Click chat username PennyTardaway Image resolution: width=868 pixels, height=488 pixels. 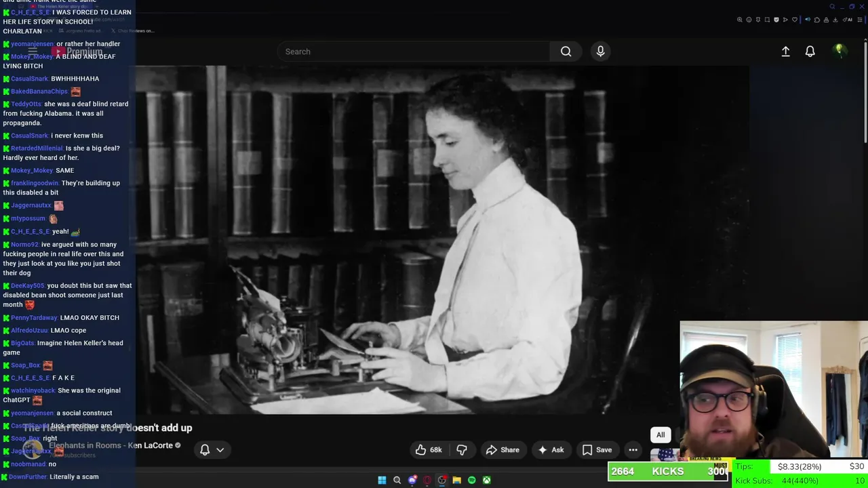point(35,318)
